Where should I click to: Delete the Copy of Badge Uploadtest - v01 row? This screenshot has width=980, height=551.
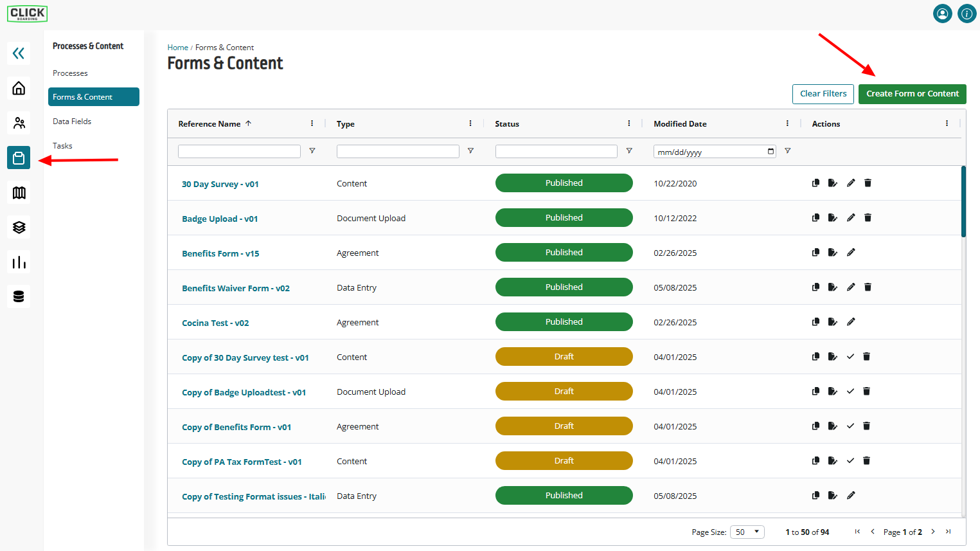(x=866, y=392)
